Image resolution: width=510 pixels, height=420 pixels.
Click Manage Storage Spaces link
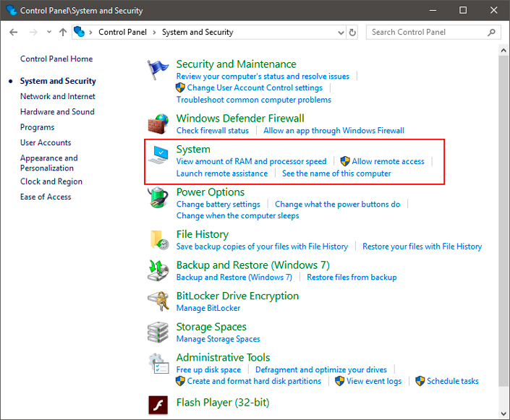pyautogui.click(x=218, y=339)
